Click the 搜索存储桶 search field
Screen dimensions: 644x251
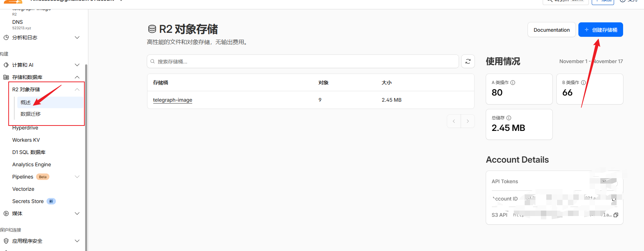click(303, 61)
